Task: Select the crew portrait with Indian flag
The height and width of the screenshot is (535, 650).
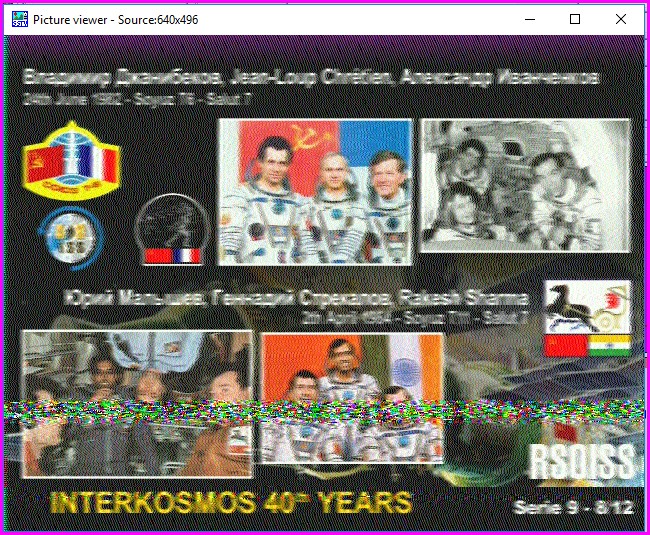Action: click(x=351, y=400)
